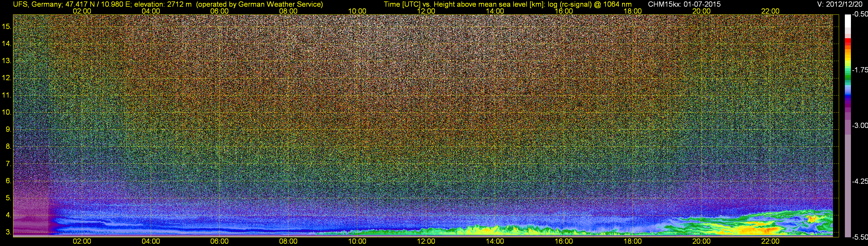Select the "-3.00" color scale value
Viewport: 868px width, 246px height.
pos(860,126)
